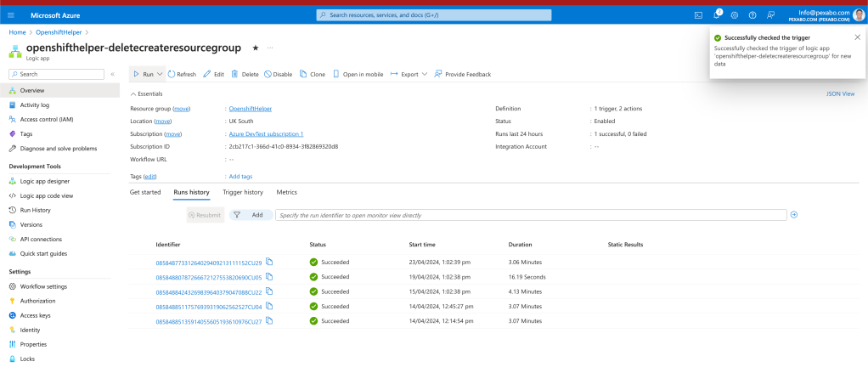Click the OpenshiftHelper resource group link

251,109
